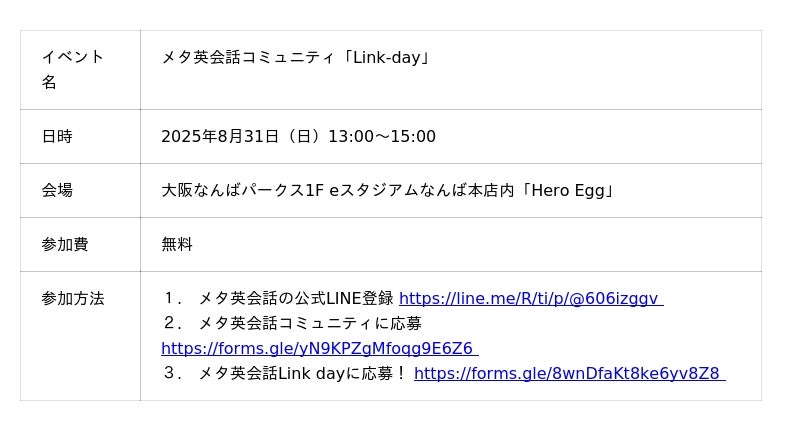Click step 2 text メタ英会話コミュニティに応募
The image size is (800, 431).
click(x=309, y=323)
